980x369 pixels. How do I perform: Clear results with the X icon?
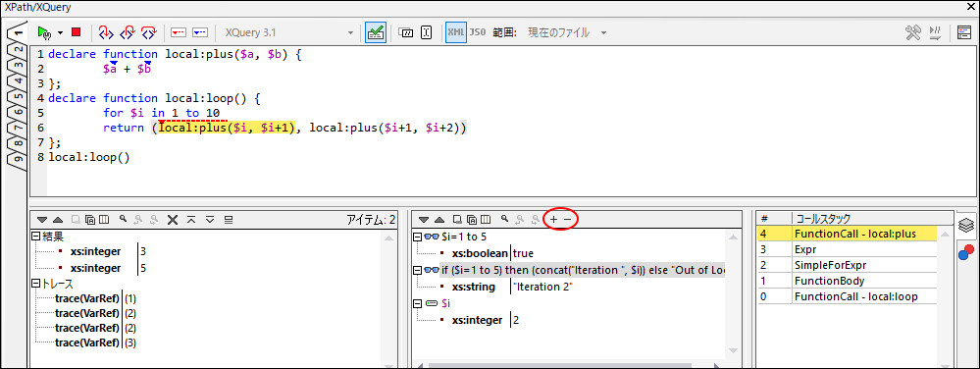[x=173, y=220]
